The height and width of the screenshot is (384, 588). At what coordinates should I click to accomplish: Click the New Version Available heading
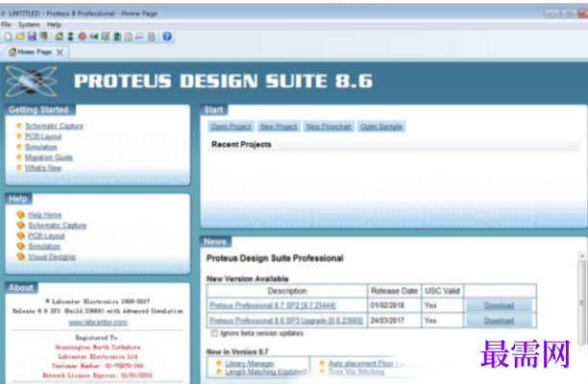pyautogui.click(x=248, y=278)
